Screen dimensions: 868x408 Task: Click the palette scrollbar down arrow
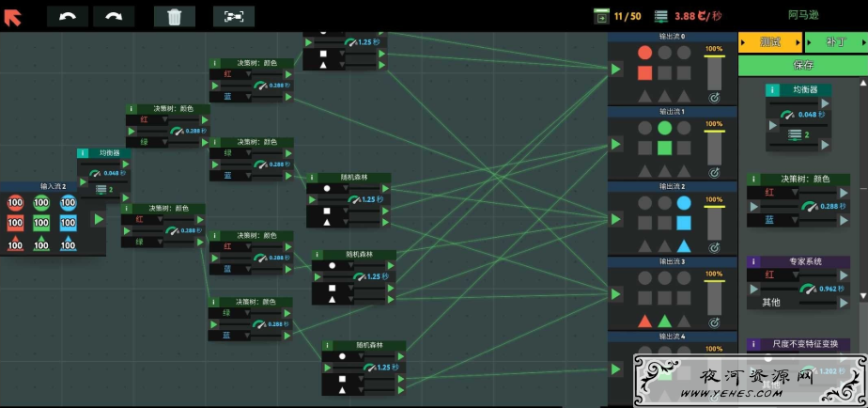click(x=863, y=298)
